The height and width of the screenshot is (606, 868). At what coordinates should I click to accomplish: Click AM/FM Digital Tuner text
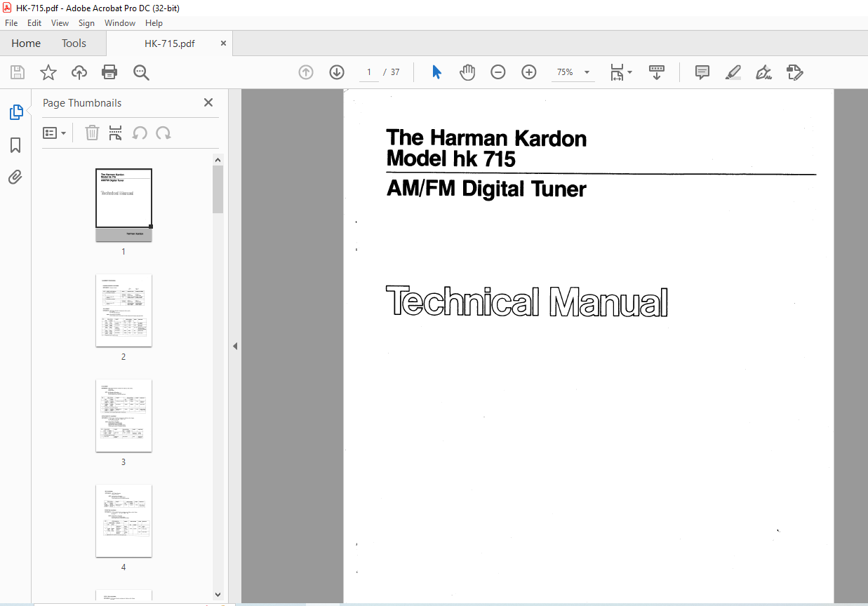[486, 189]
